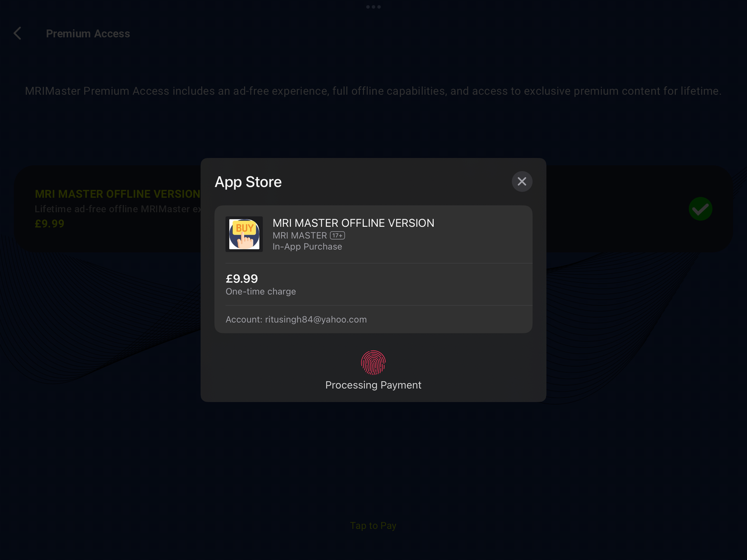Click the 17+ age rating badge
Viewport: 747px width, 560px height.
pos(338,236)
